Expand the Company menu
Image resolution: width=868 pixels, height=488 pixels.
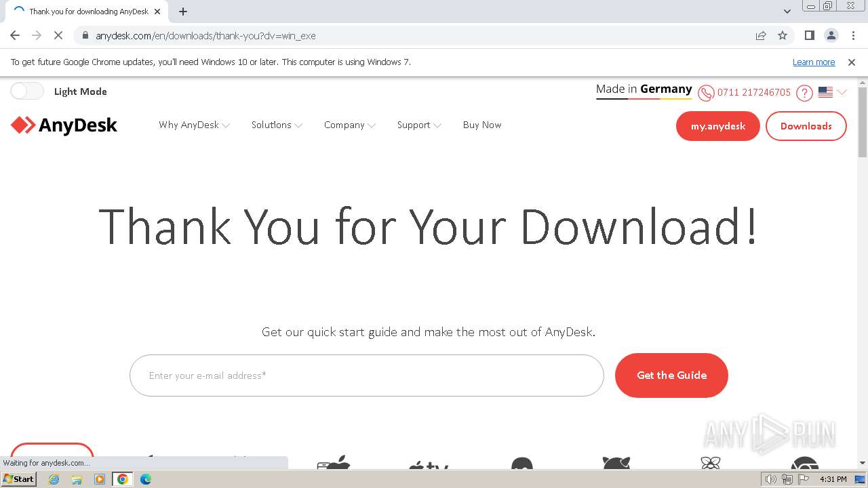349,125
